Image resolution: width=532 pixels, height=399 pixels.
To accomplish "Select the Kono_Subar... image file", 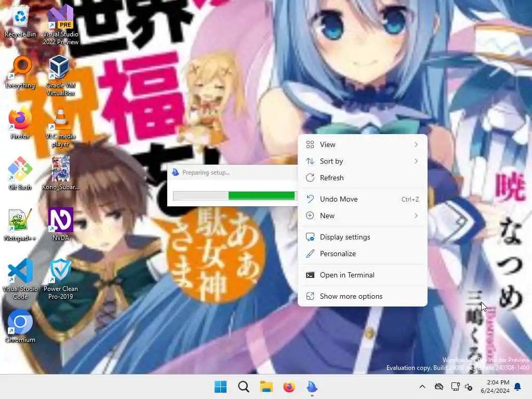I will [x=60, y=174].
